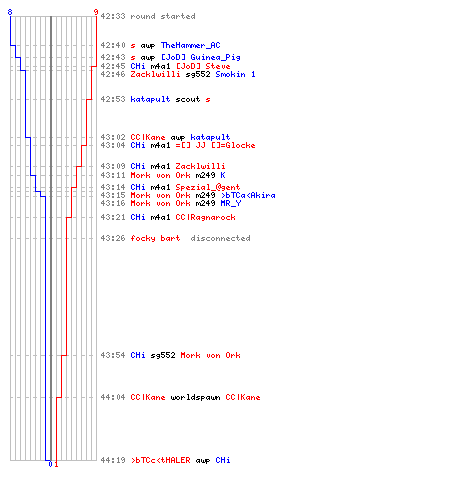The image size is (450, 500).
Task: Click Zacklwilli at 42:46 event
Action: 155,74
